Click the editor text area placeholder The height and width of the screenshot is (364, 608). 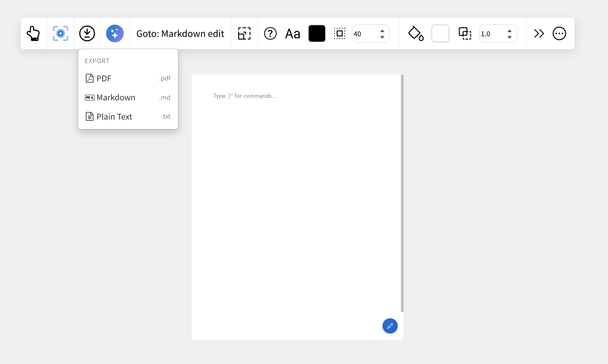[245, 96]
